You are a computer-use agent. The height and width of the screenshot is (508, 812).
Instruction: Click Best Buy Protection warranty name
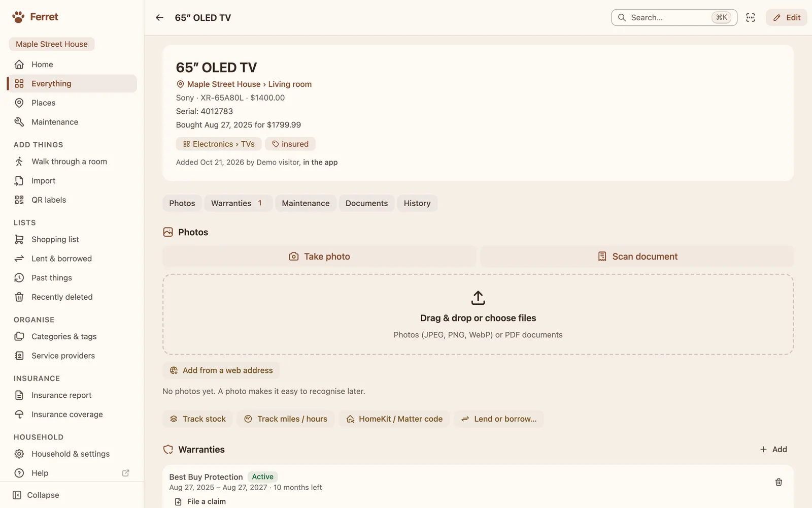coord(206,477)
